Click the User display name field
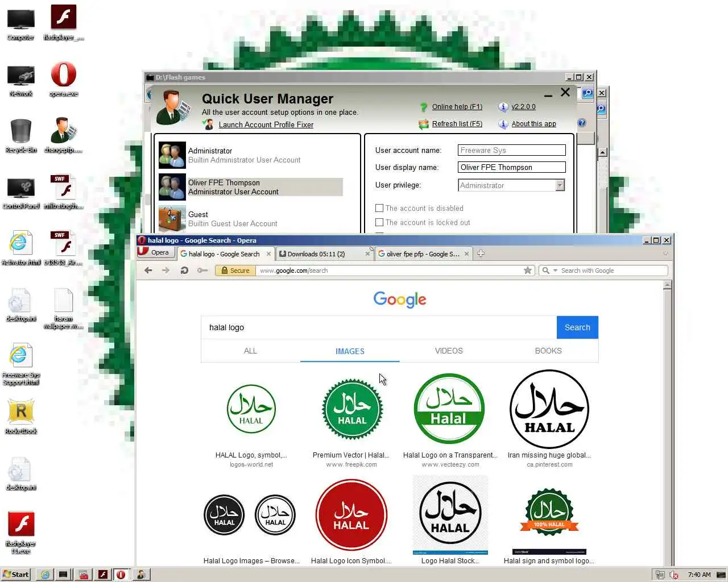The width and height of the screenshot is (728, 582). [511, 167]
